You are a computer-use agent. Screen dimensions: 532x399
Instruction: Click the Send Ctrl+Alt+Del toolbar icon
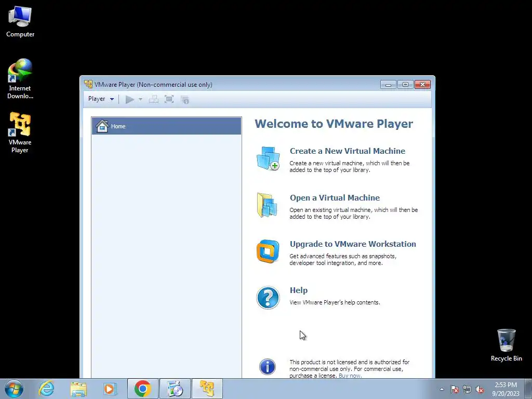(x=154, y=99)
